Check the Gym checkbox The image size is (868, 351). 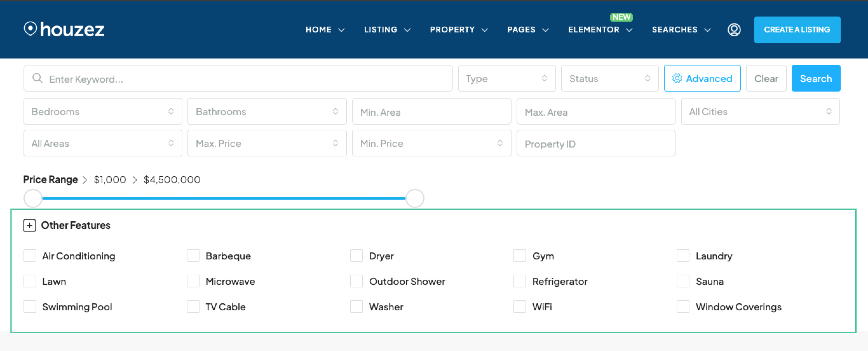pos(519,256)
